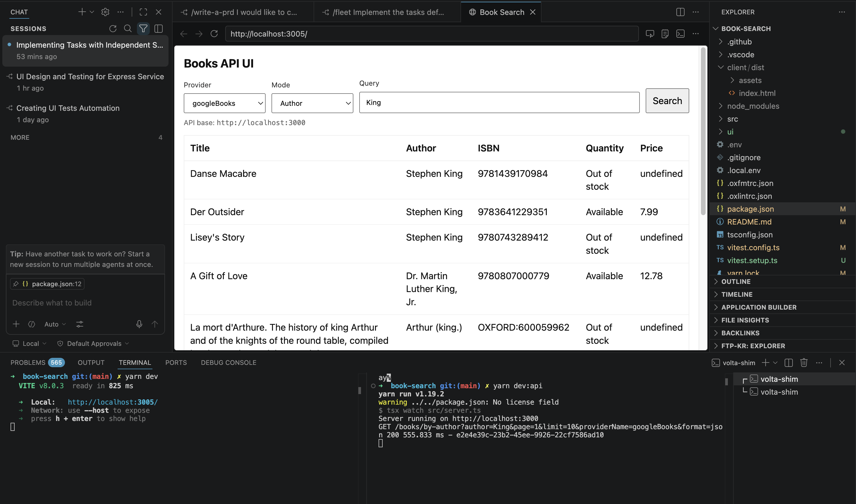
Task: Open browser toolbar more actions menu
Action: (x=696, y=34)
